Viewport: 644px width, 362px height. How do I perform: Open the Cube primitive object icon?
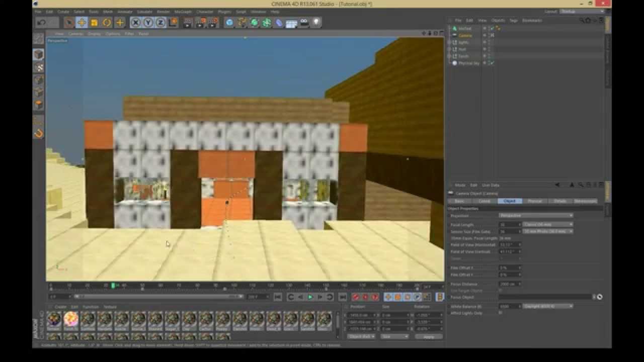[x=229, y=23]
